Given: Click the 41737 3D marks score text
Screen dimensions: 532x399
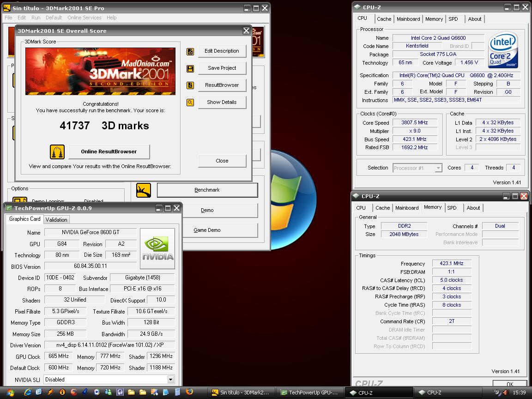Looking at the screenshot, I should pyautogui.click(x=104, y=126).
